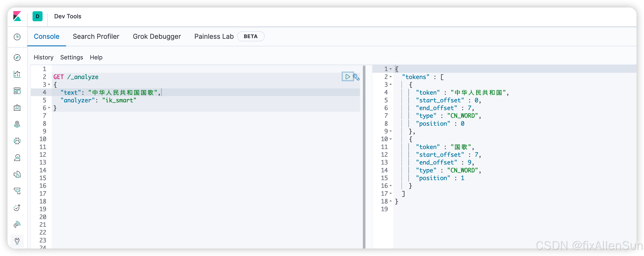Open the Grok Debugger tab
Screen dimensions: 644x256
pyautogui.click(x=157, y=36)
